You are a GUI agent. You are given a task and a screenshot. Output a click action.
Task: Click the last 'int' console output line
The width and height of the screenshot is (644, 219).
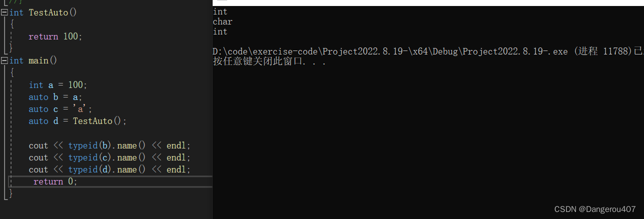point(220,31)
